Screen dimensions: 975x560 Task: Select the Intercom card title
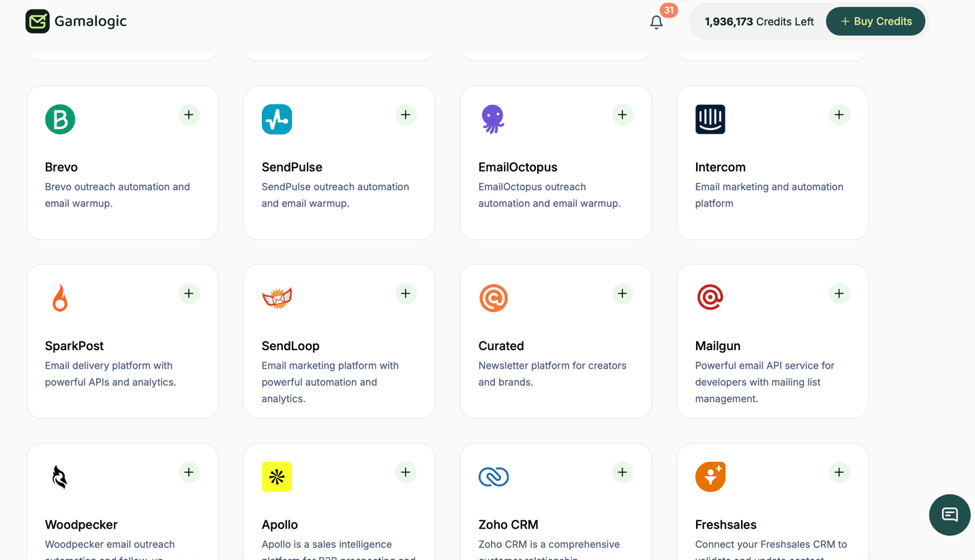(x=720, y=167)
